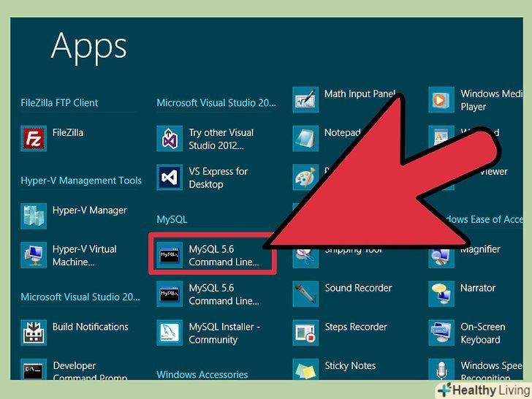Open On-Screen Keyboard icon
The height and width of the screenshot is (399, 532).
tap(441, 332)
